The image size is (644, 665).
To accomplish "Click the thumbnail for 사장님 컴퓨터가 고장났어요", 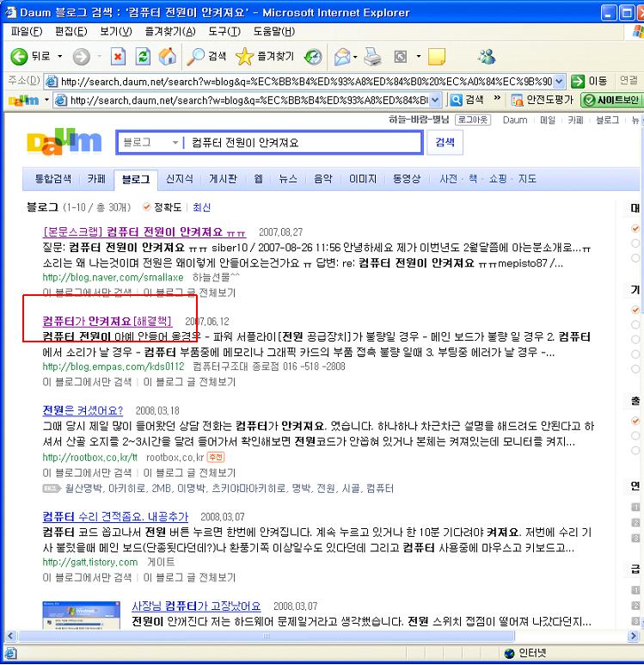I will coord(82,615).
